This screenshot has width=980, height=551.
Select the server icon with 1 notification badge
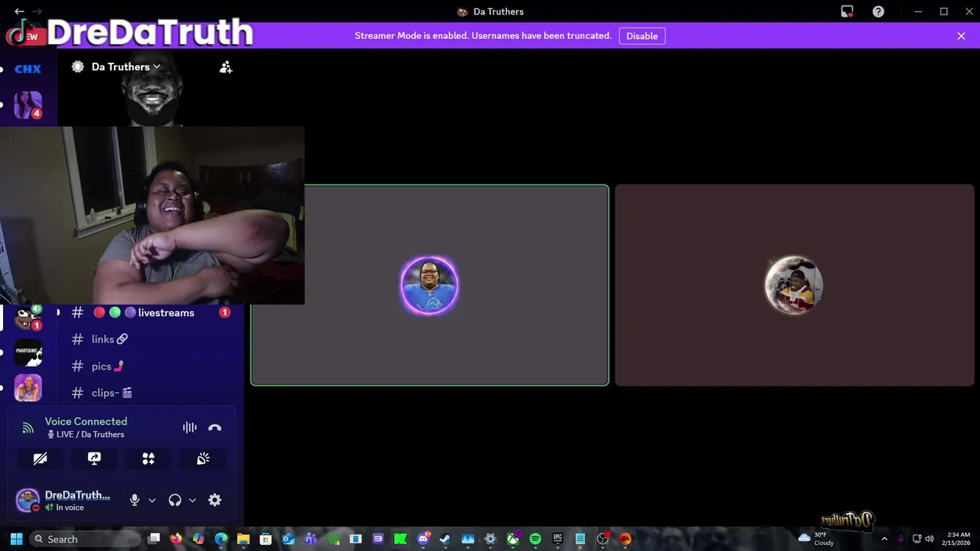click(x=28, y=317)
